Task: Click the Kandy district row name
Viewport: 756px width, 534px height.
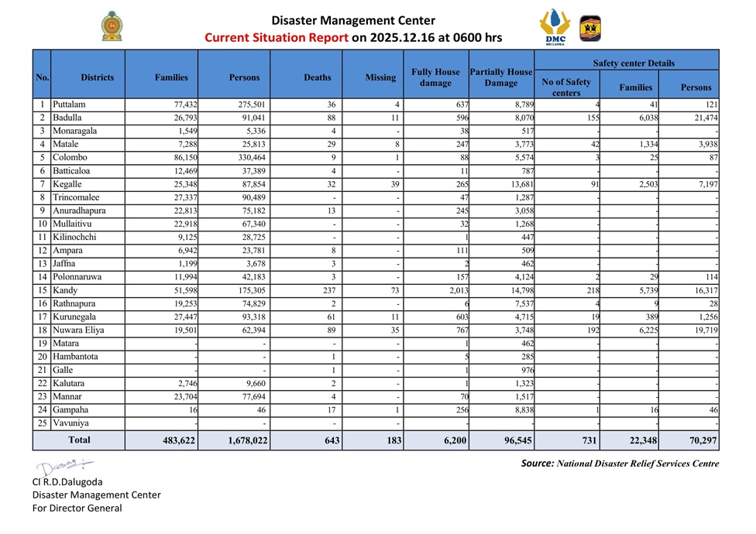Action: [65, 289]
